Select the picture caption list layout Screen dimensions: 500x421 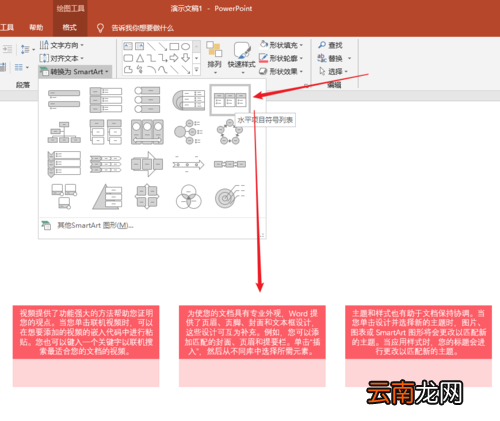(64, 197)
